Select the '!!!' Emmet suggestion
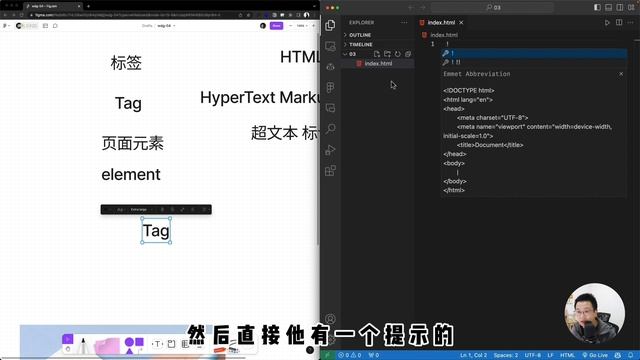 click(534, 62)
